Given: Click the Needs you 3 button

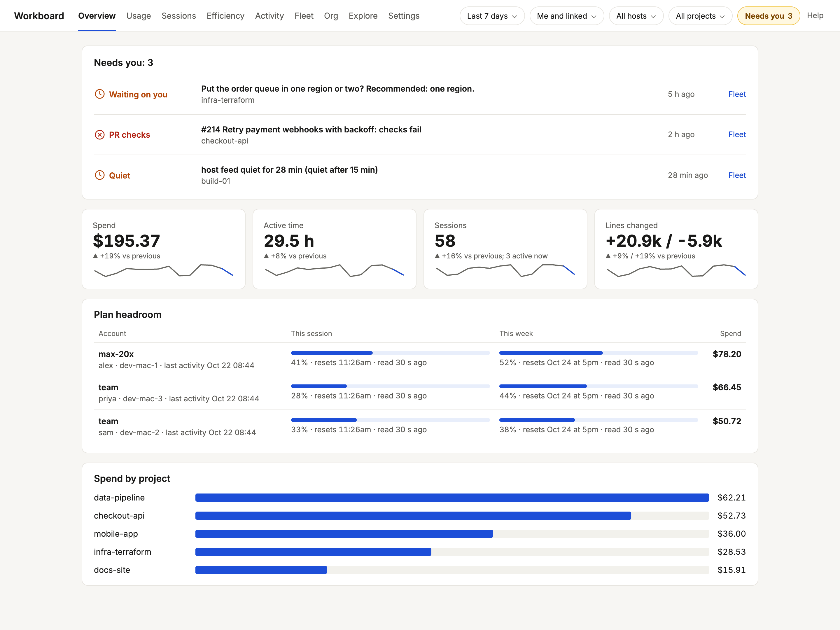Looking at the screenshot, I should (x=768, y=16).
